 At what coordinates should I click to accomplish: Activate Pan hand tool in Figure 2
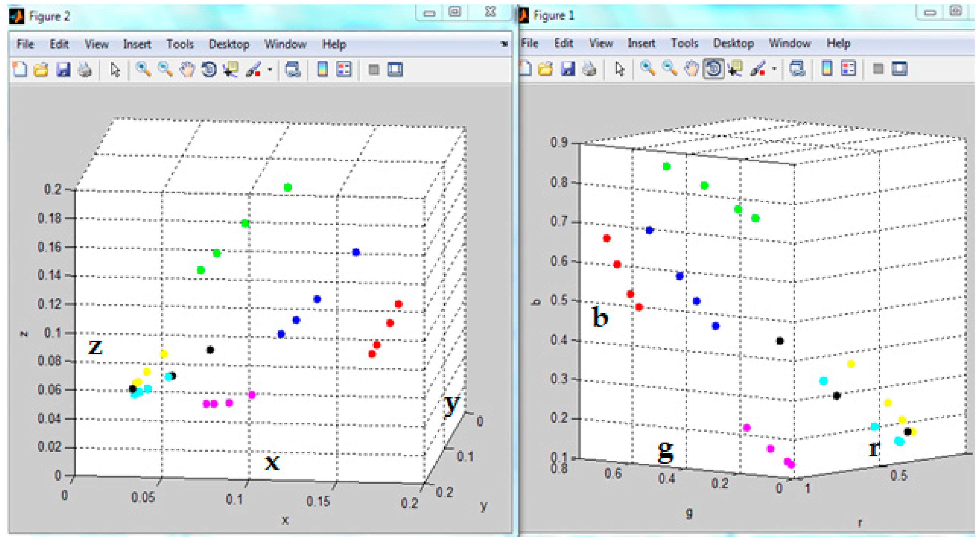click(x=187, y=70)
